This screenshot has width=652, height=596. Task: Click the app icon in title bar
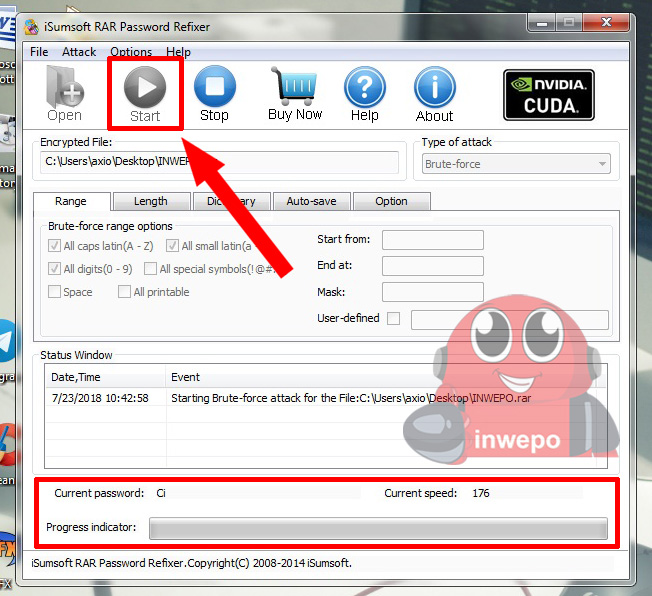(x=31, y=27)
